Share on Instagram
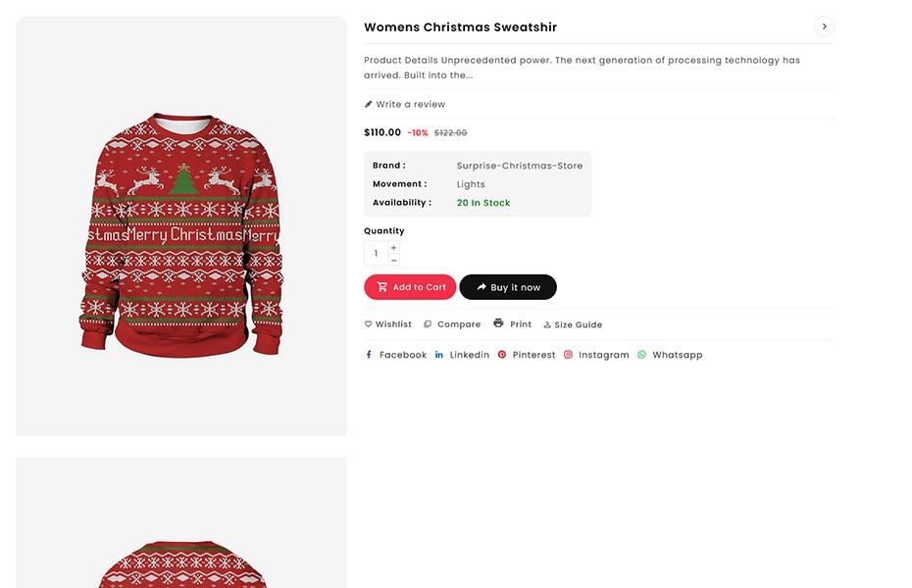 coord(596,355)
